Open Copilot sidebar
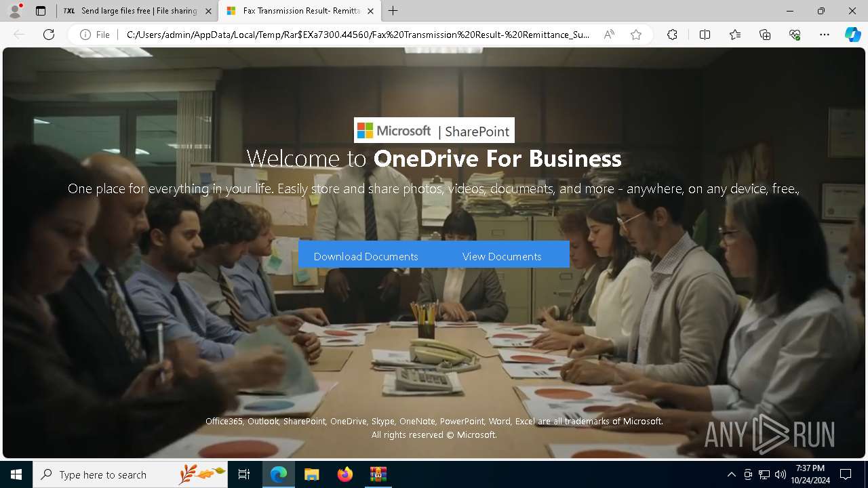 [852, 35]
